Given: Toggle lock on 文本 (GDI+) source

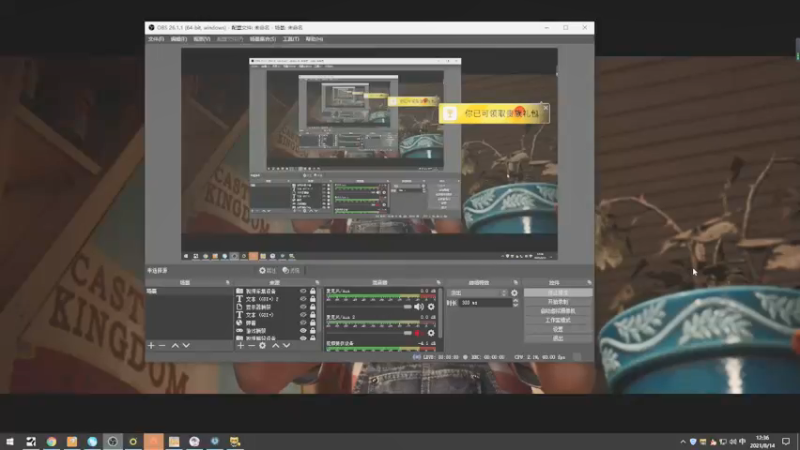Looking at the screenshot, I should [313, 315].
